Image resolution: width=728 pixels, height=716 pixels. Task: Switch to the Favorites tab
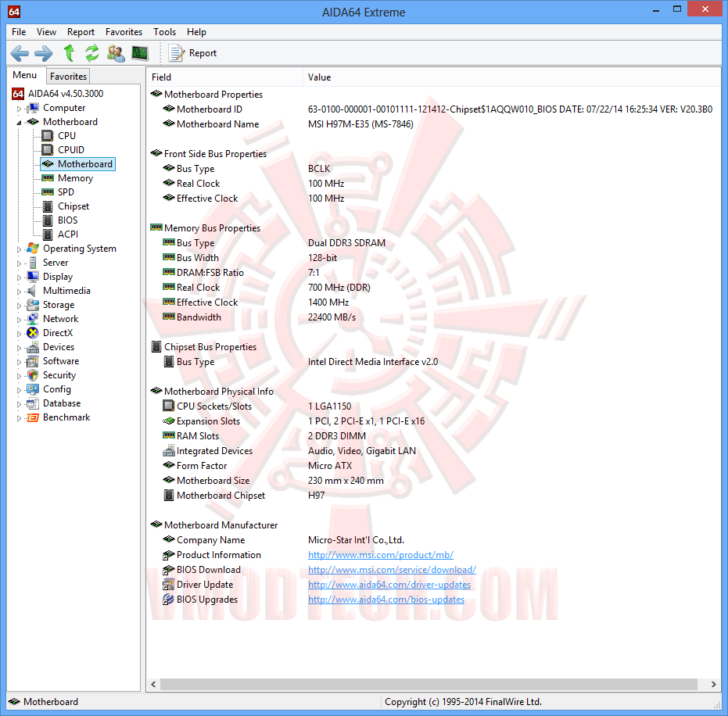pos(68,77)
